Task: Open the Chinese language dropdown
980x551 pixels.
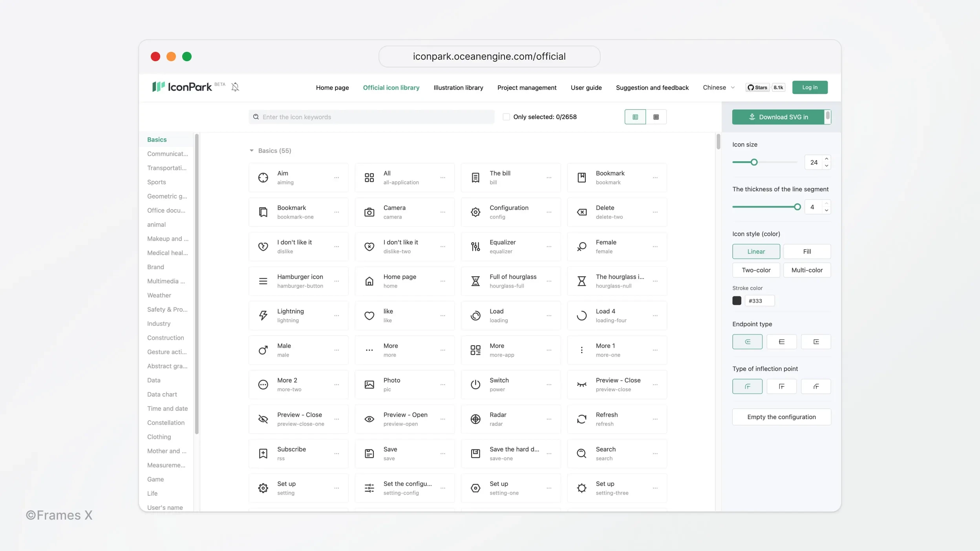Action: click(x=719, y=88)
